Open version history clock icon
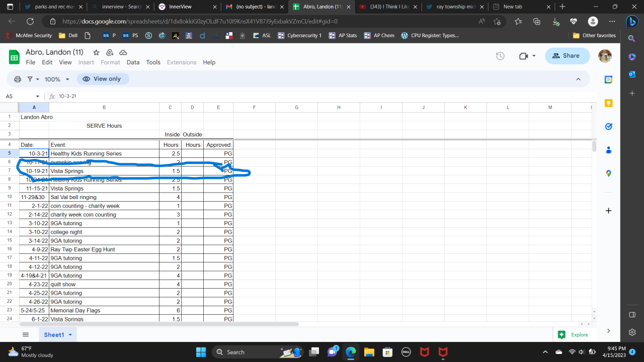Image resolution: width=644 pixels, height=362 pixels. [500, 56]
